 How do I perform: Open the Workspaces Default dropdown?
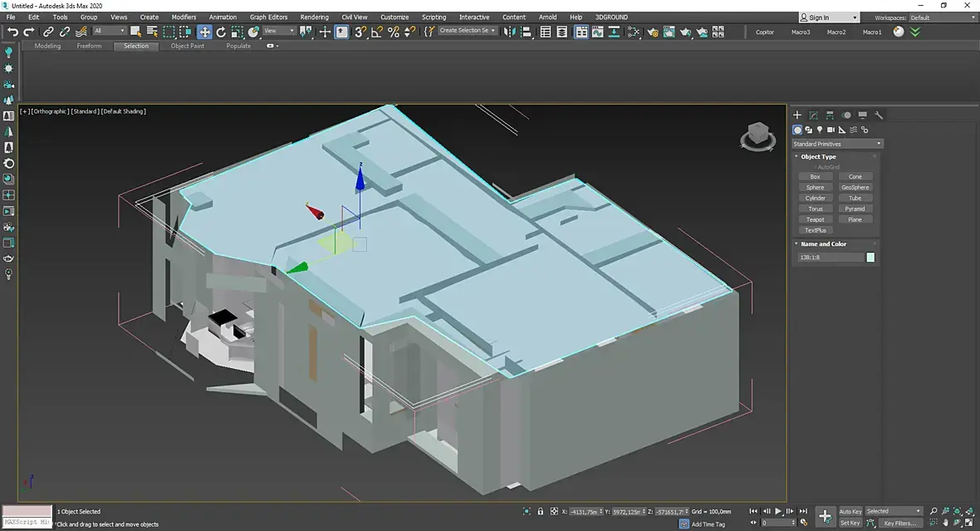coord(942,17)
